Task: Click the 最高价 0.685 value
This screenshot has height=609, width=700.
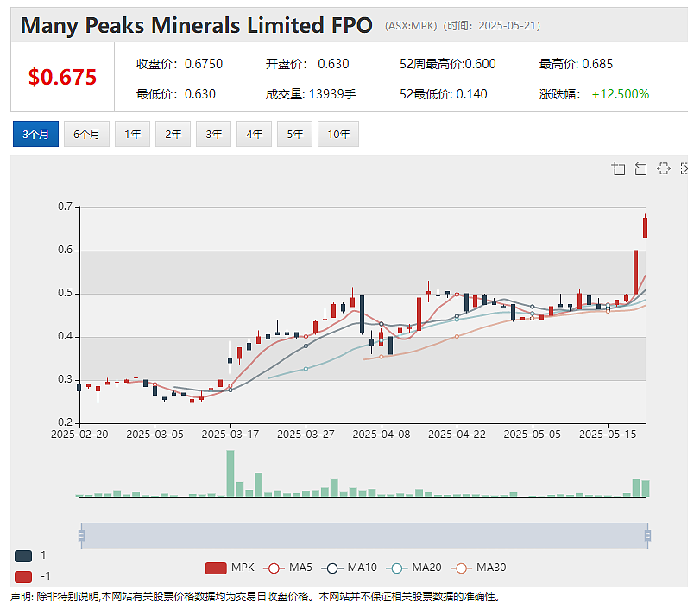Action: click(597, 64)
